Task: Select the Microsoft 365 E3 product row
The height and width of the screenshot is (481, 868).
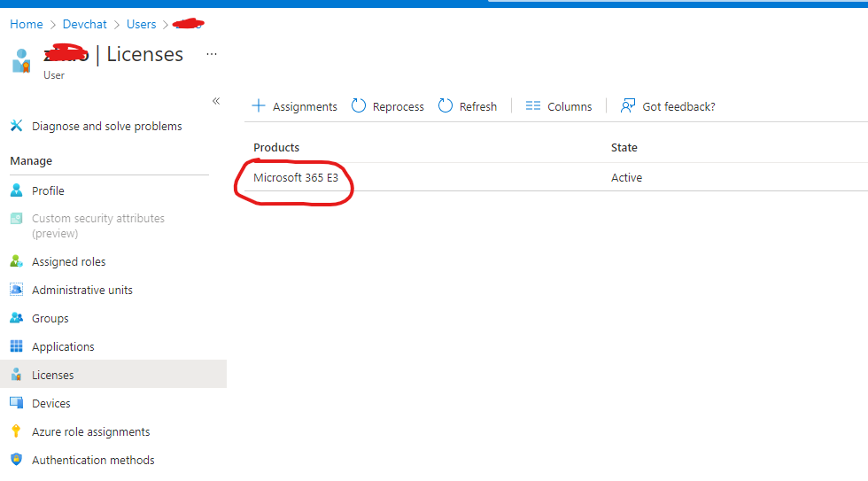Action: (296, 178)
